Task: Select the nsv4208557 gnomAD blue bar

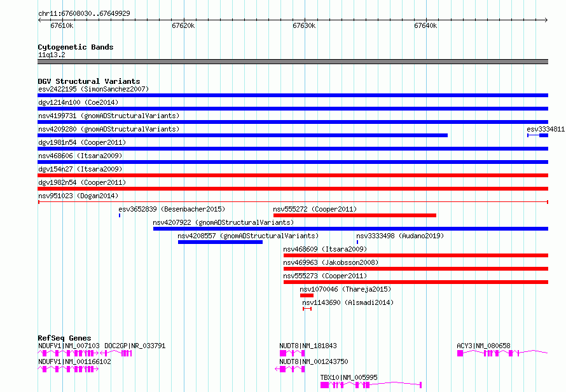Action: click(220, 242)
